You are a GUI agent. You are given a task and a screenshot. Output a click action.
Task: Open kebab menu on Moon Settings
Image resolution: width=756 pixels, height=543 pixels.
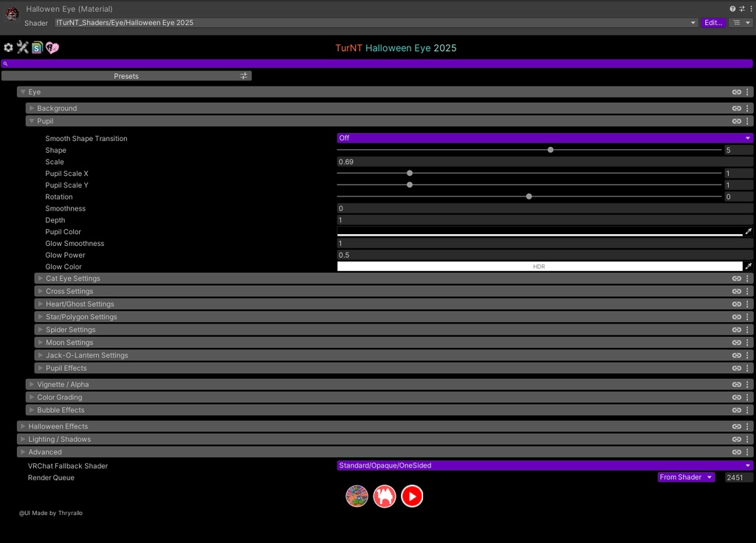point(747,343)
